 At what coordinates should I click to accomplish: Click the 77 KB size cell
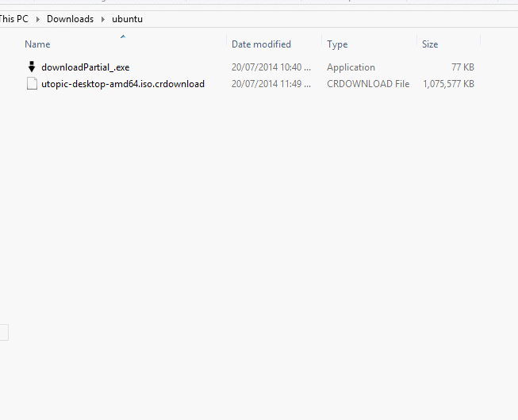coord(462,67)
